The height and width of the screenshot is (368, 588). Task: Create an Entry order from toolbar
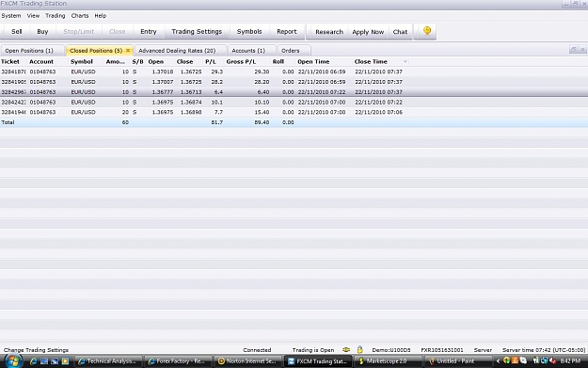(x=148, y=31)
